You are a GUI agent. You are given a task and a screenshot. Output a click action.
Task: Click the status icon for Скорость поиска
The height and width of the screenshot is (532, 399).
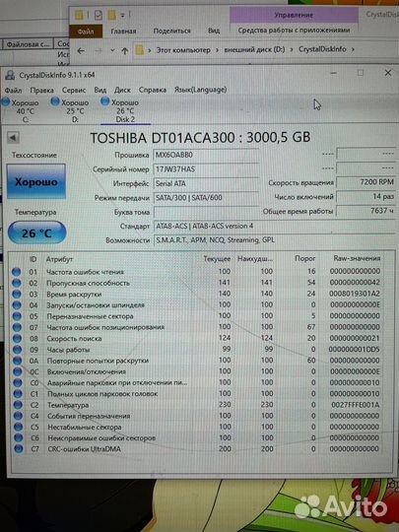(17, 339)
